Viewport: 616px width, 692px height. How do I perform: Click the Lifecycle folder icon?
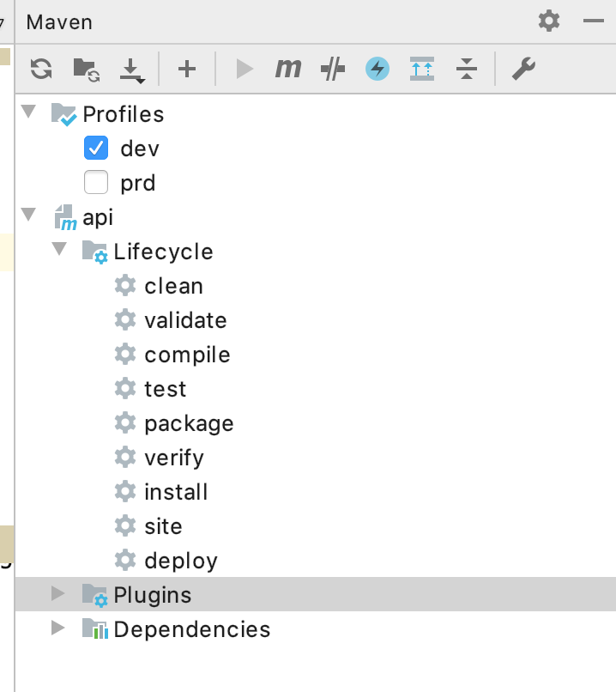tap(95, 252)
